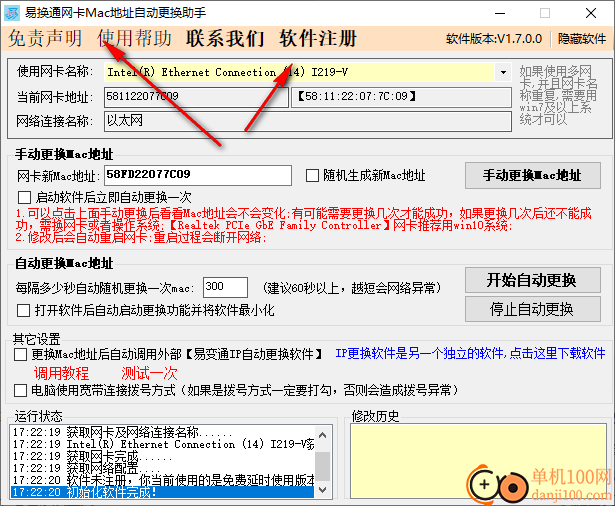Open the 调用教程 link
Image resolution: width=615 pixels, height=506 pixels.
click(61, 373)
